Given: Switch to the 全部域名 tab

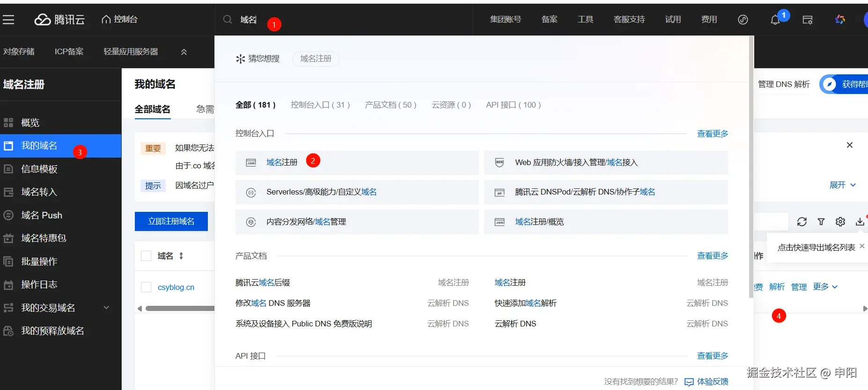Looking at the screenshot, I should pyautogui.click(x=153, y=109).
